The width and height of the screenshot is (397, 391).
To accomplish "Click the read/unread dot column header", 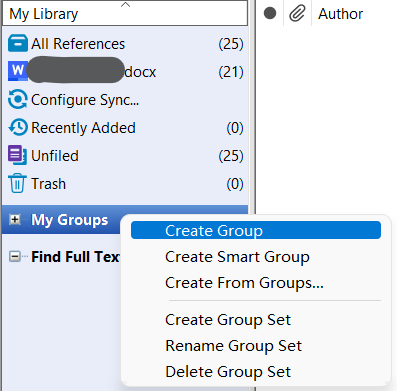I will (270, 13).
